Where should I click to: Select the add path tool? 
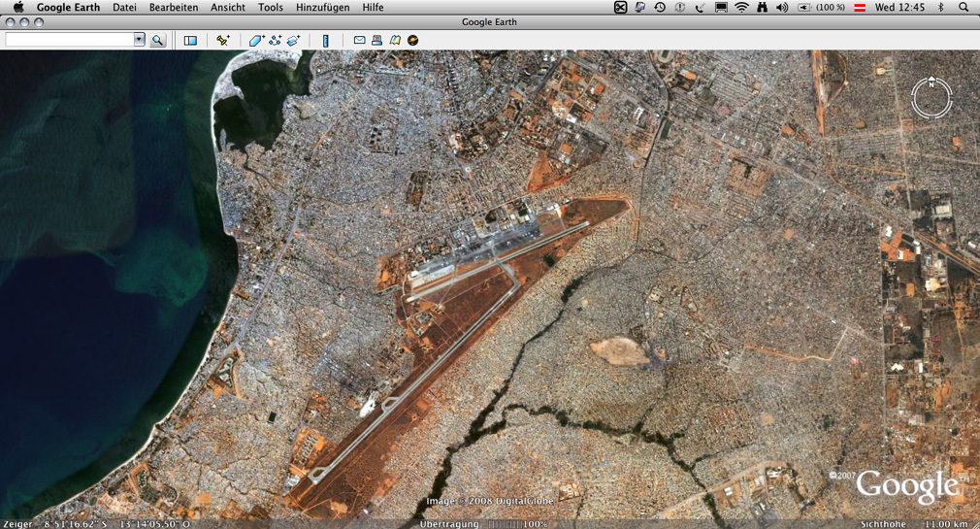coord(275,41)
